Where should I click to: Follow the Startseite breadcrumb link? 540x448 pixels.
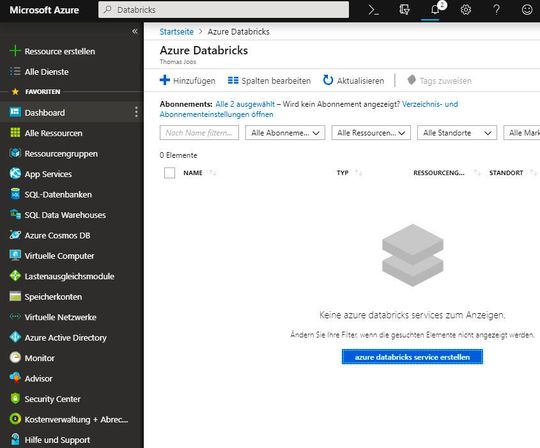pos(177,32)
